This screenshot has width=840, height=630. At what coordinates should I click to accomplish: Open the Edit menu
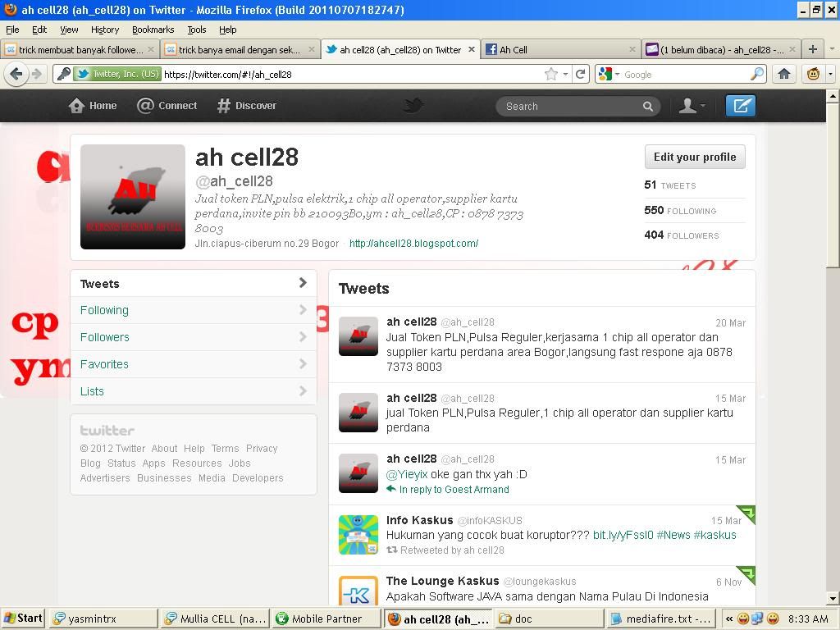tap(39, 30)
